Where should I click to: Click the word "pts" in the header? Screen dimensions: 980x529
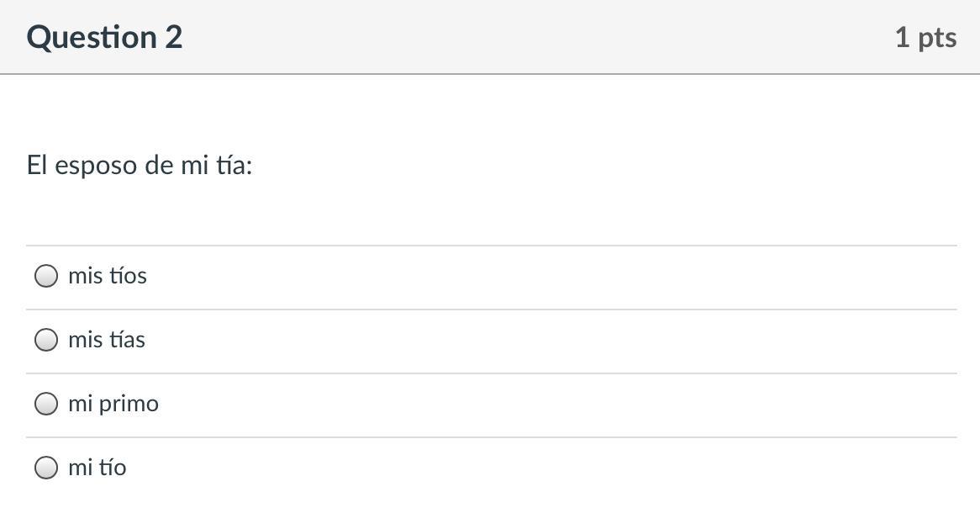(937, 37)
